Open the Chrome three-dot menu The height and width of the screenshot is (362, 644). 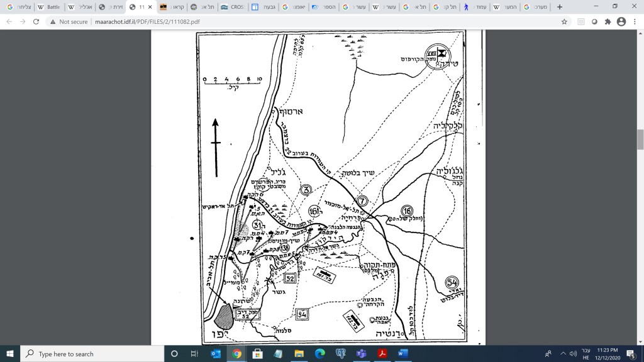pos(635,21)
